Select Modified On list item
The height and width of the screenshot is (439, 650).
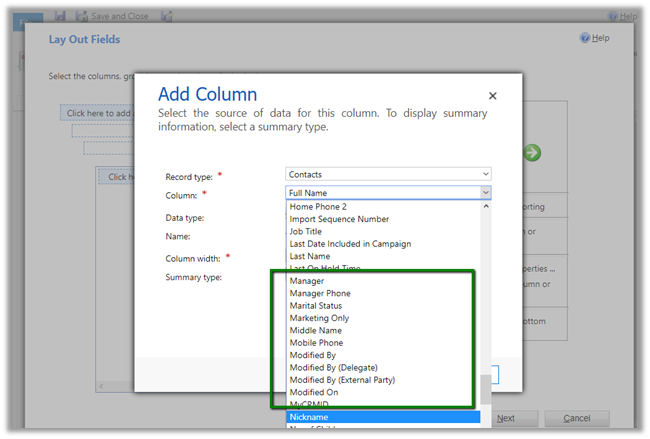pos(313,393)
